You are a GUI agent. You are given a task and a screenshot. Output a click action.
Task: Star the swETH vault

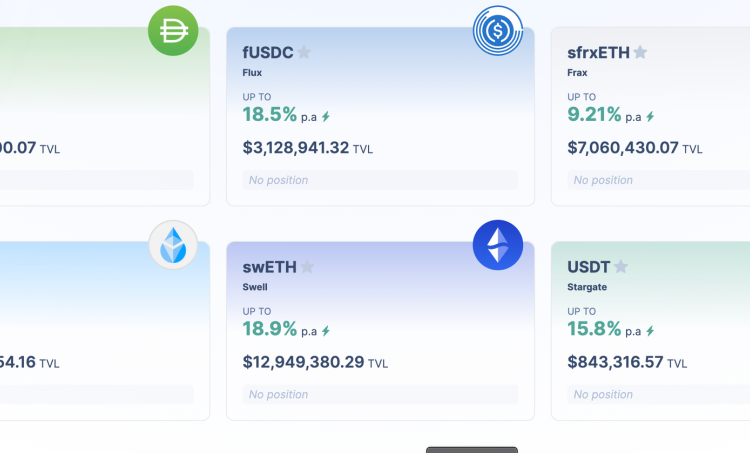point(308,267)
